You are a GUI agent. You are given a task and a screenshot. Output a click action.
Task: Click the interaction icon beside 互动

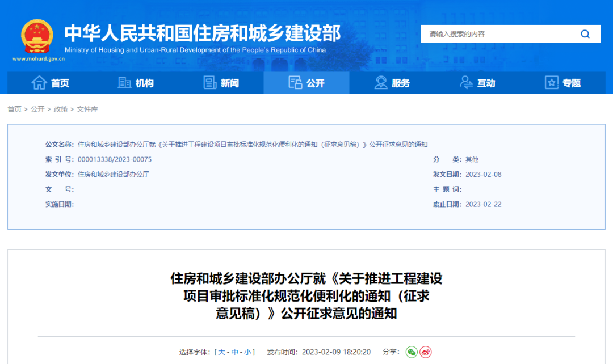(x=466, y=83)
